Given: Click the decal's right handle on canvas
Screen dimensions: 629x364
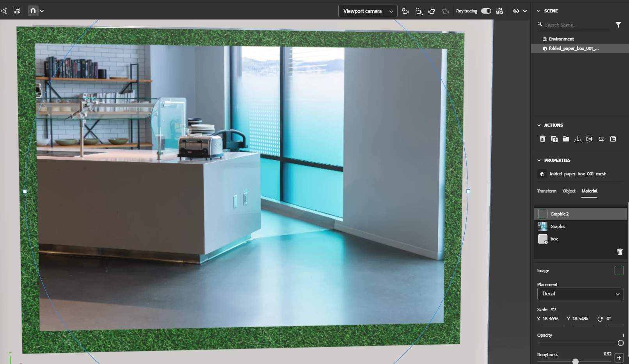Looking at the screenshot, I should (x=468, y=191).
